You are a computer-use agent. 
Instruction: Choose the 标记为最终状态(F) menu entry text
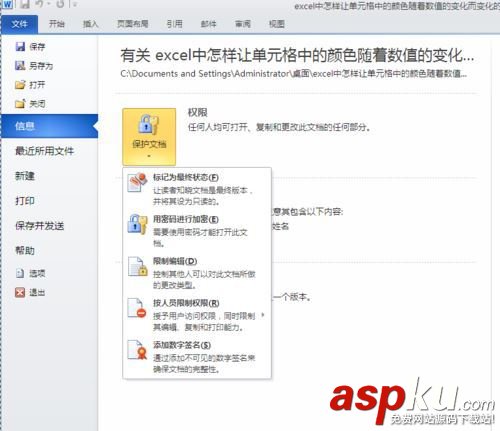[186, 177]
